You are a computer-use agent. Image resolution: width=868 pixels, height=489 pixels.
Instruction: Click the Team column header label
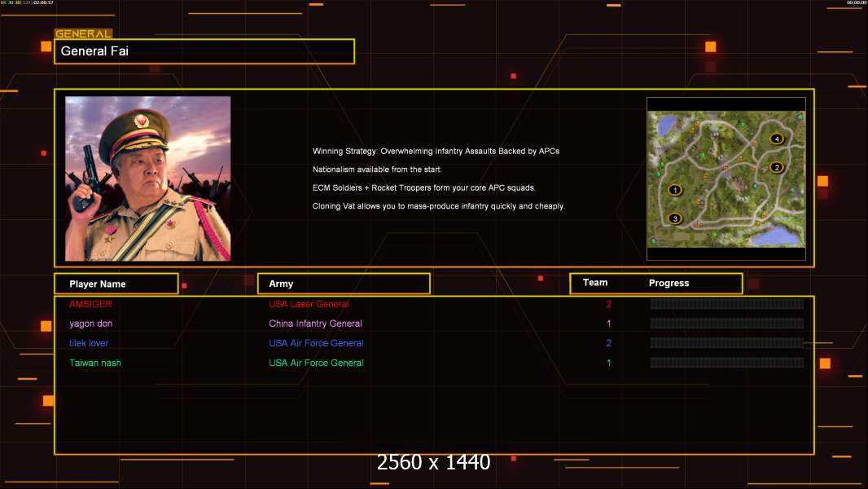595,283
